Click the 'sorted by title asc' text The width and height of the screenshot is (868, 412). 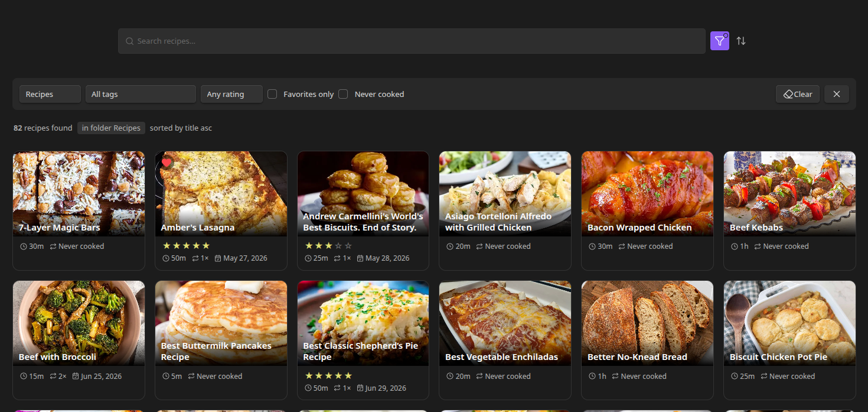point(181,128)
